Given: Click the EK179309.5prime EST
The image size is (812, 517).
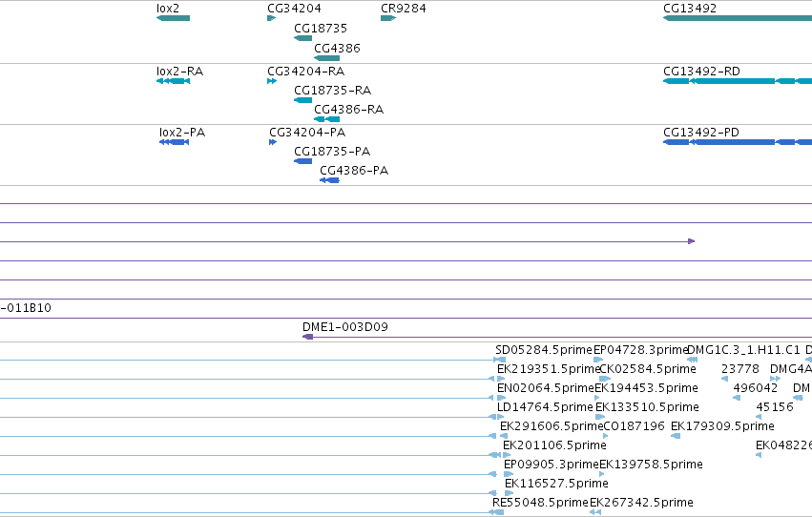Looking at the screenshot, I should pyautogui.click(x=676, y=436).
